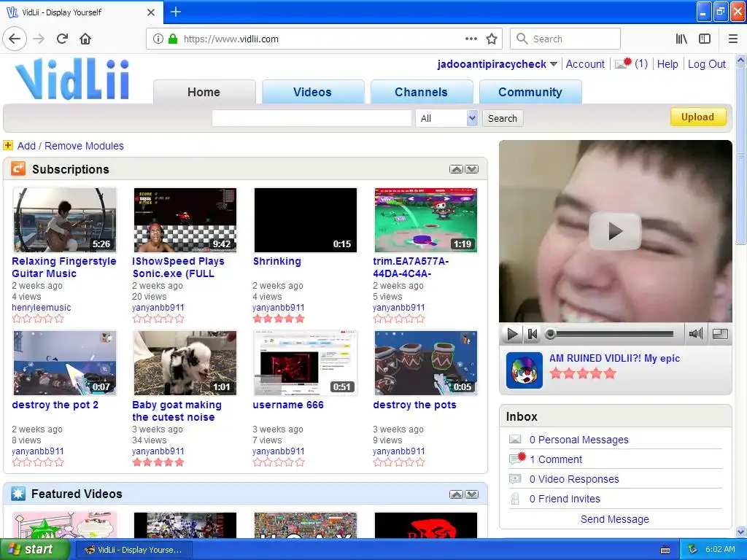Open the site information icon in address bar
This screenshot has width=747, height=560.
tap(158, 39)
